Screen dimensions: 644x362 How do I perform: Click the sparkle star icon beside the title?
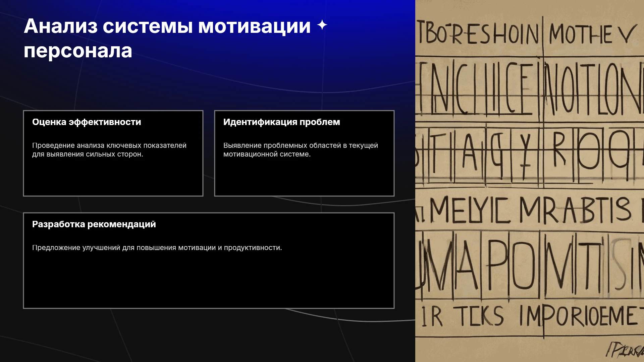[x=322, y=25]
